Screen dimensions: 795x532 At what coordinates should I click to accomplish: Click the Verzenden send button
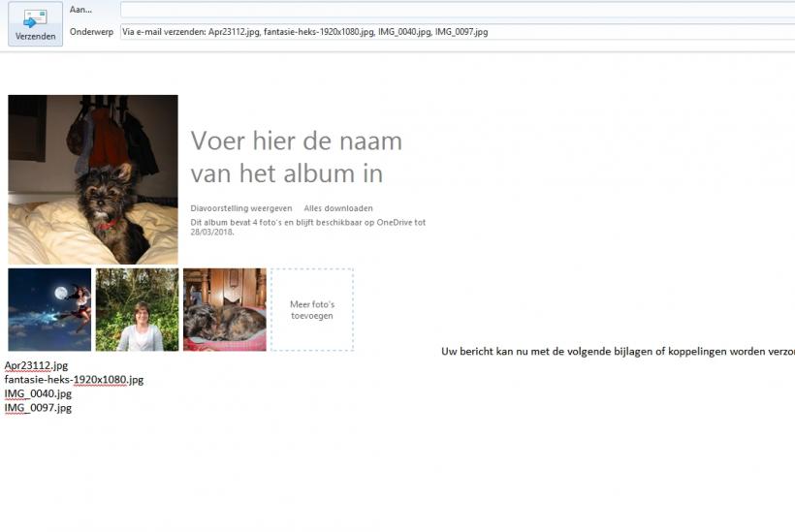(35, 24)
